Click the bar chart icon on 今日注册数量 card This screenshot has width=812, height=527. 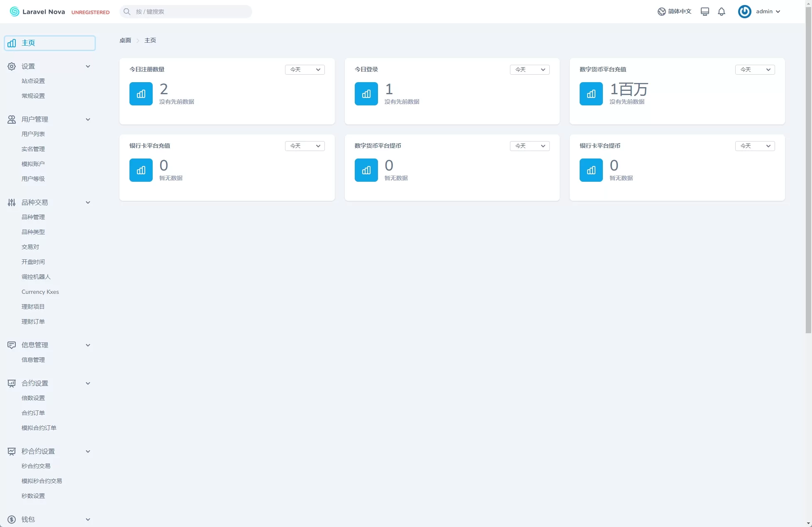tap(141, 94)
